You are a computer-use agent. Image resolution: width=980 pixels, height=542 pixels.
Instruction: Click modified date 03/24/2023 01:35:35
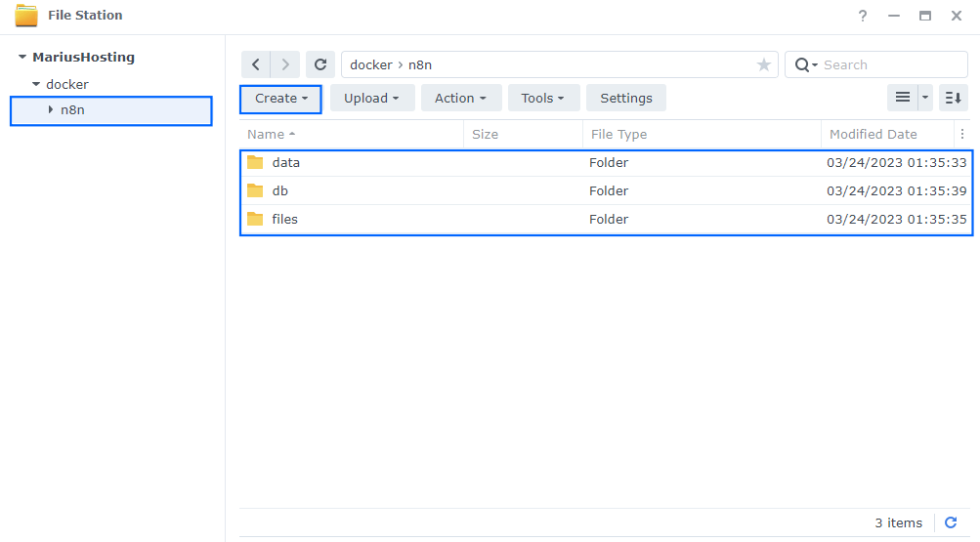(896, 219)
